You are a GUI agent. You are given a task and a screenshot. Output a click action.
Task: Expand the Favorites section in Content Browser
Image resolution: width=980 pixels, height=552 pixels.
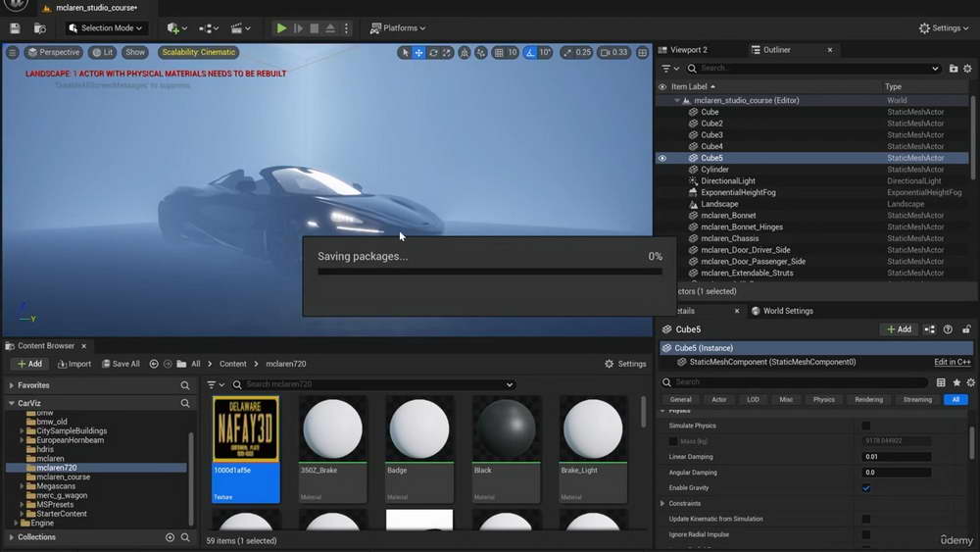[x=12, y=385]
